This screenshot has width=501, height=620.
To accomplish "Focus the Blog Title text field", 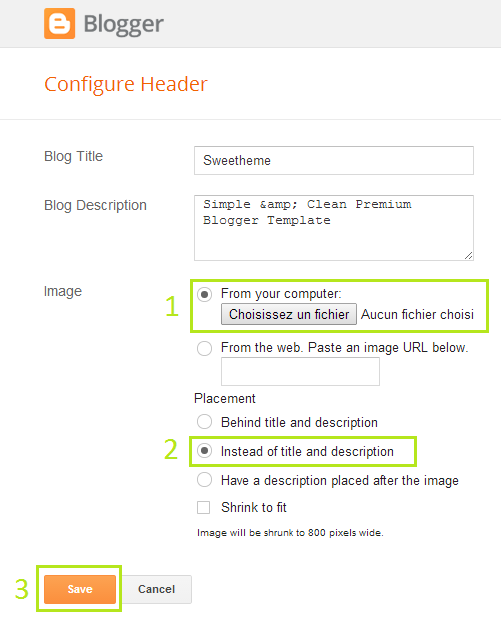I will click(334, 161).
